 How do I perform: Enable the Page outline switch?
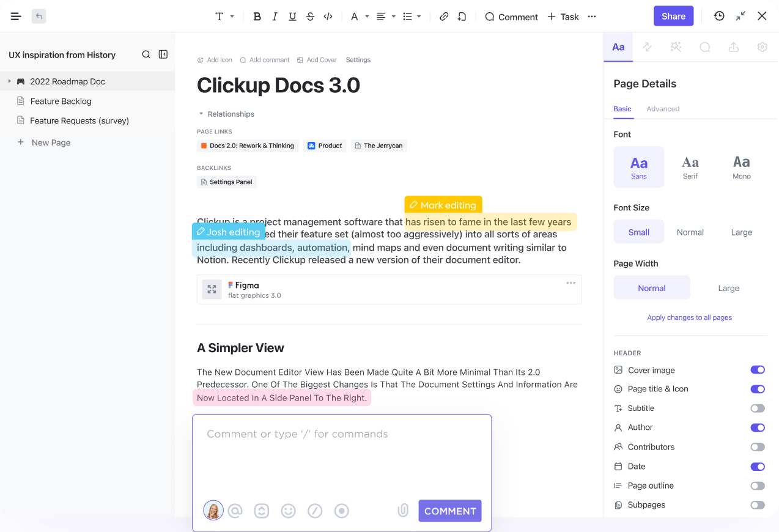pyautogui.click(x=758, y=486)
